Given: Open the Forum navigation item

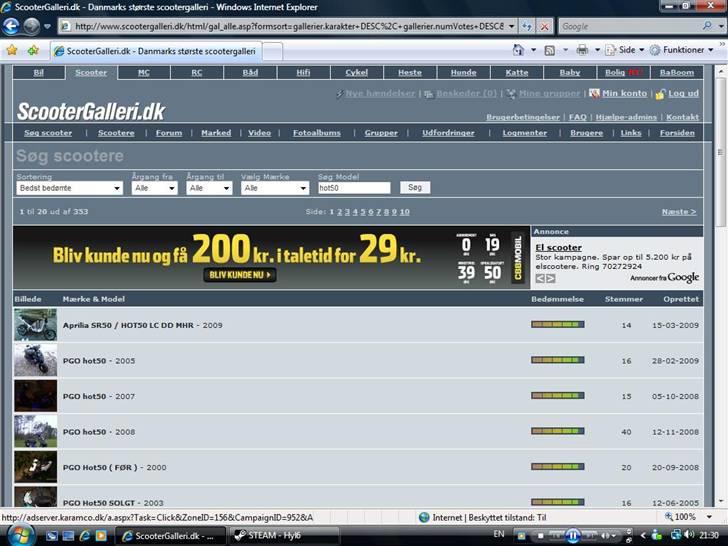Looking at the screenshot, I should pos(169,133).
